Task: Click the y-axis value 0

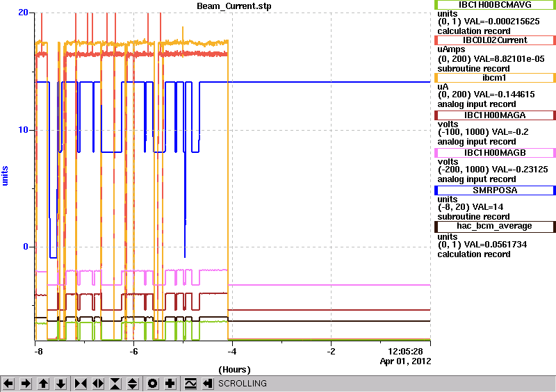Action: 26,247
